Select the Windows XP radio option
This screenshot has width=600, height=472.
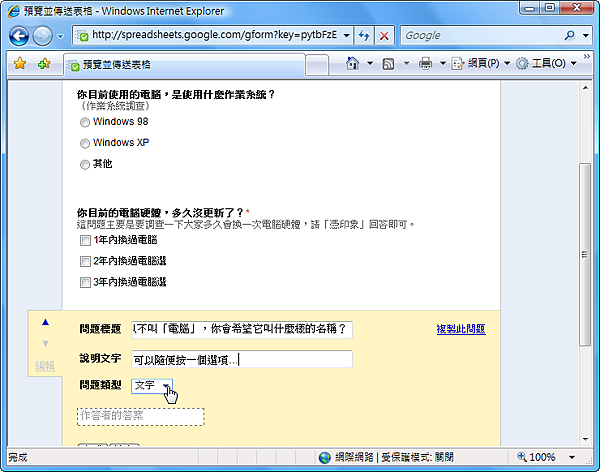[85, 144]
